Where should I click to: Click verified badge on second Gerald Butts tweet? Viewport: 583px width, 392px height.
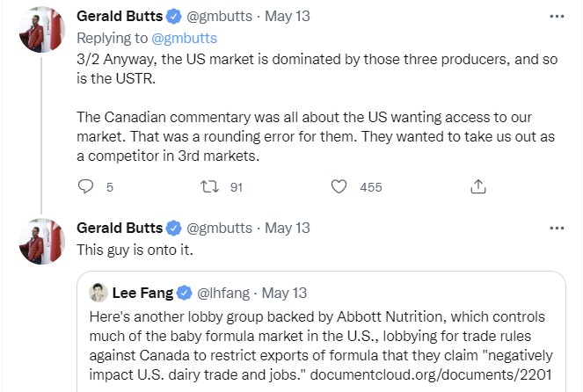point(172,228)
